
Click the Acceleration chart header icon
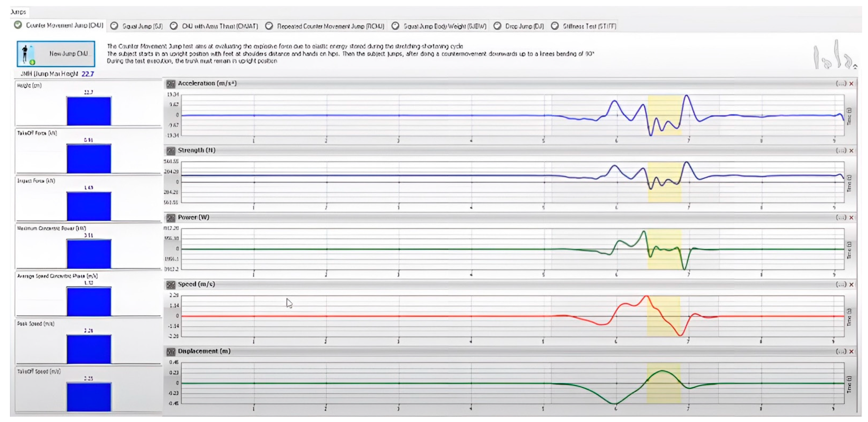click(171, 84)
